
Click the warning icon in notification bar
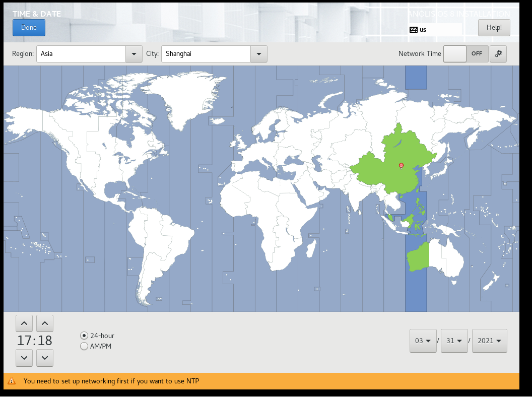coord(12,381)
